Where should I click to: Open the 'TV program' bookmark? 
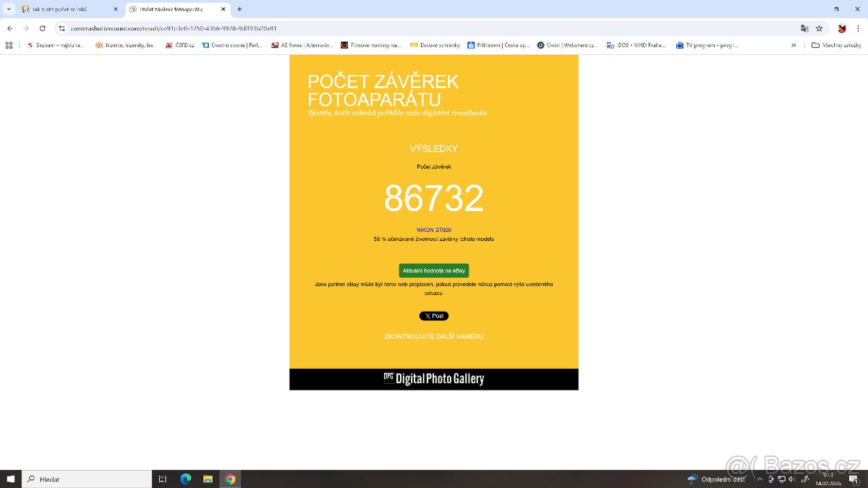tap(707, 45)
